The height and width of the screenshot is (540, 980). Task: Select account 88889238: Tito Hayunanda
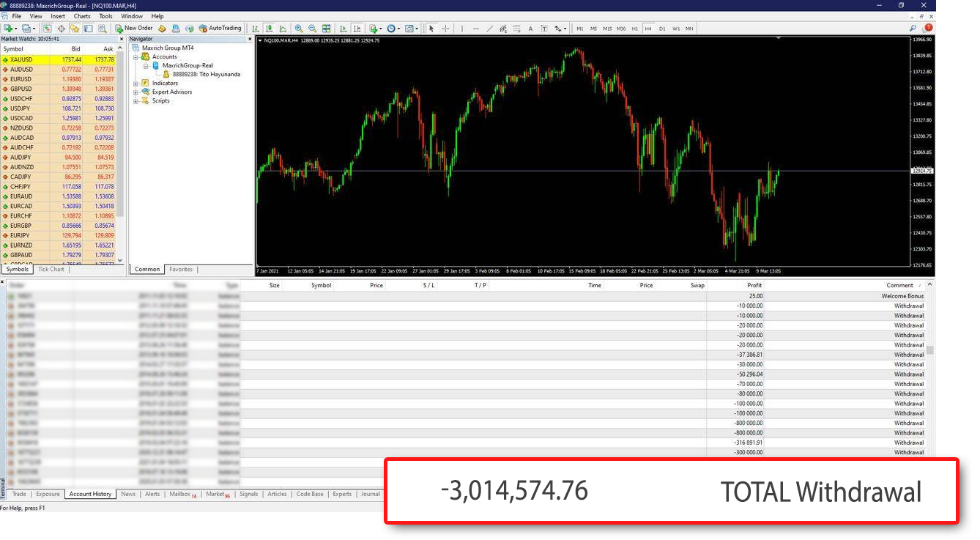(x=207, y=74)
